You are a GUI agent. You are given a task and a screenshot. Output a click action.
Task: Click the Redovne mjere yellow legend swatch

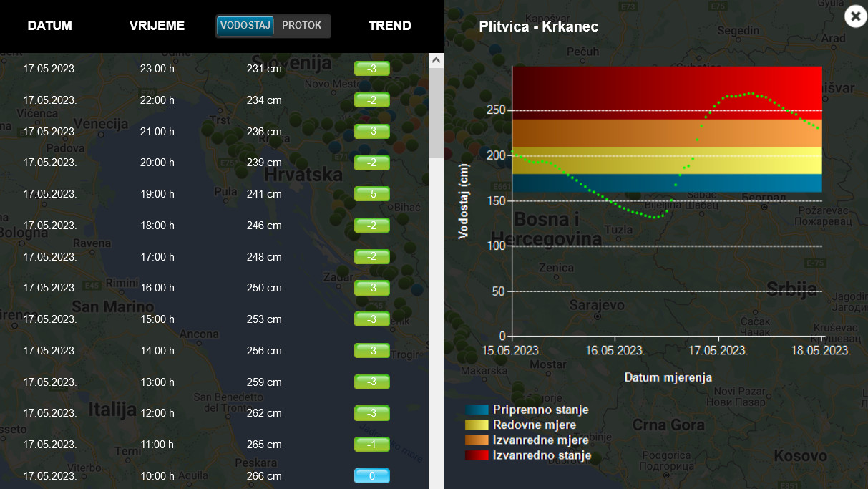[x=477, y=425]
